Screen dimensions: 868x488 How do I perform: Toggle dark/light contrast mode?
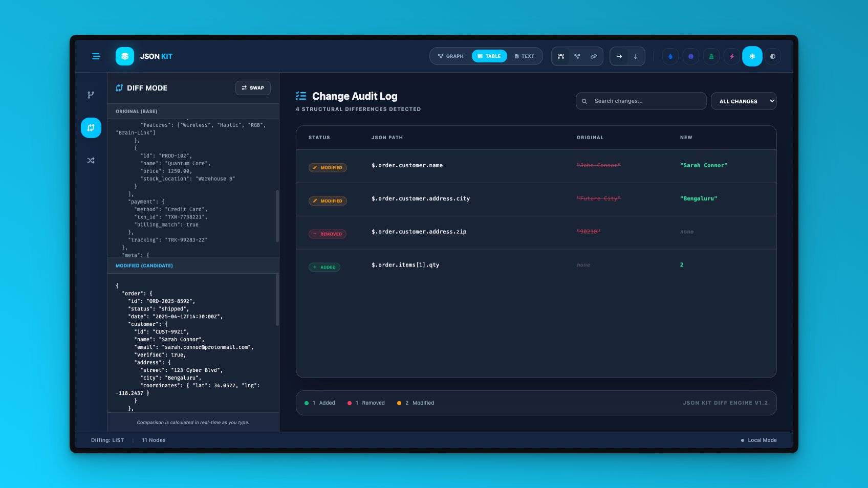point(773,56)
